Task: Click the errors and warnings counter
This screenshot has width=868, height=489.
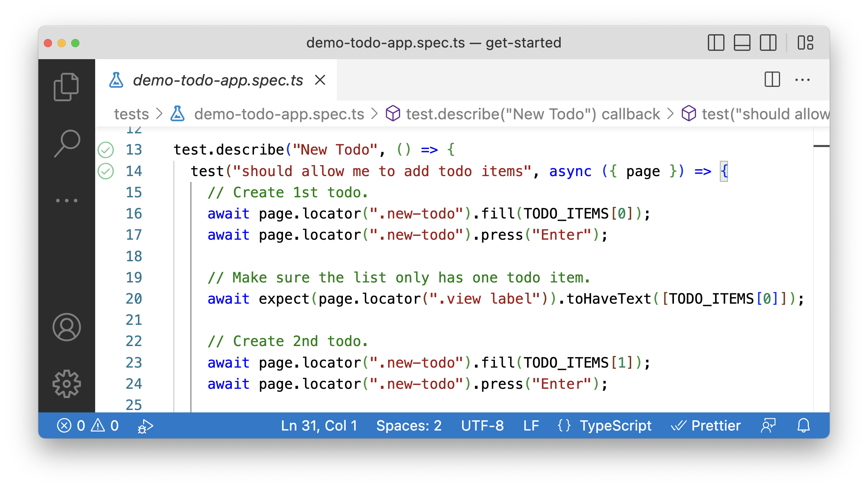Action: (x=88, y=425)
